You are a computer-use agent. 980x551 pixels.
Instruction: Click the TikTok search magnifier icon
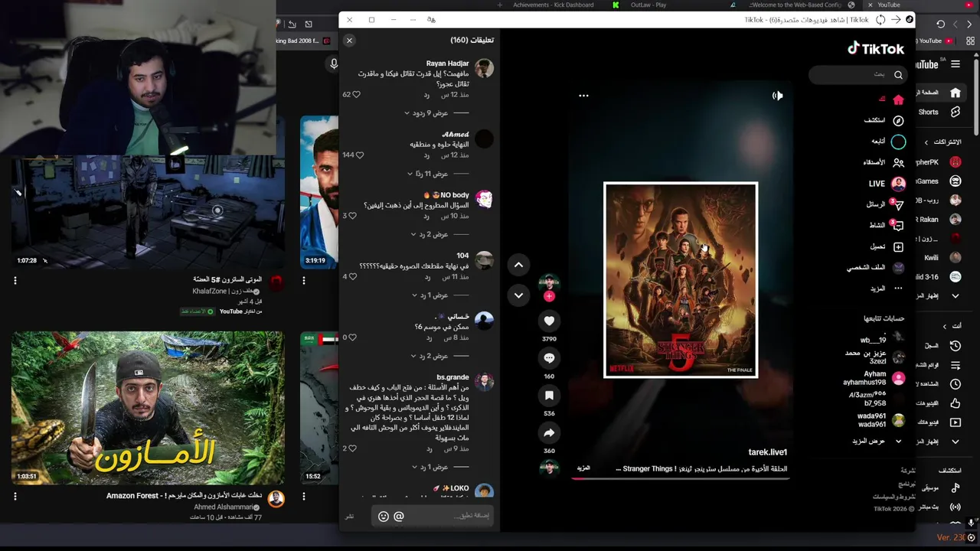[x=898, y=74]
